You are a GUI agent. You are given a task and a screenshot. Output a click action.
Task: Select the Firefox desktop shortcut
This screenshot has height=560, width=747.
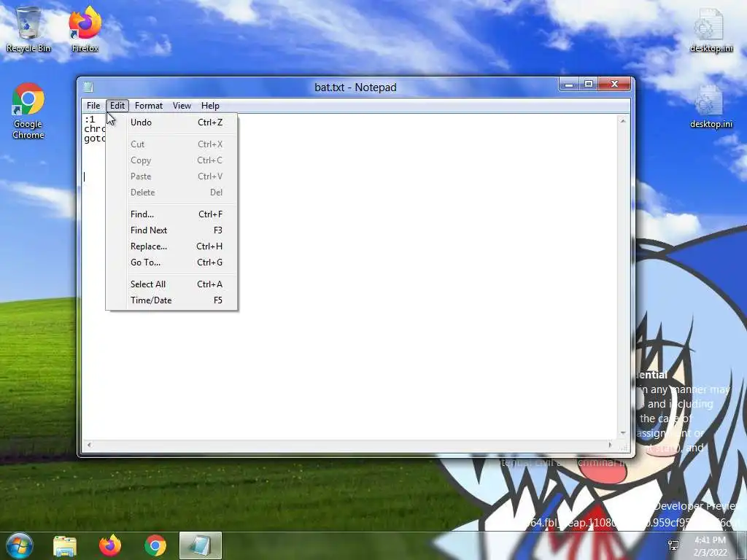pos(85,29)
